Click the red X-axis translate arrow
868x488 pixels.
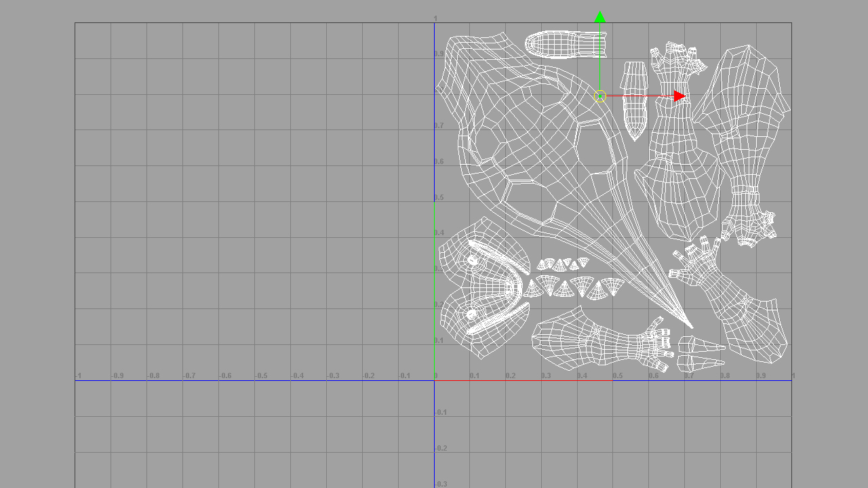677,96
